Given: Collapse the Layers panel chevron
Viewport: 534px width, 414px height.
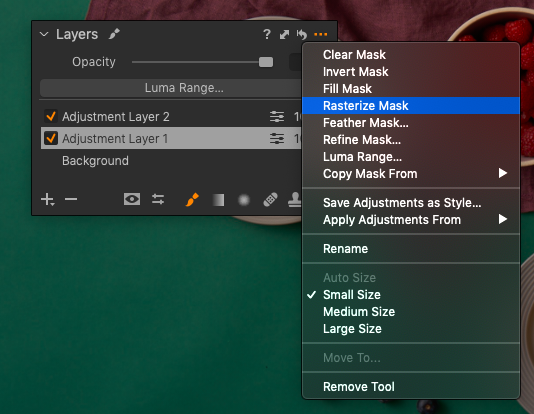Looking at the screenshot, I should click(44, 34).
